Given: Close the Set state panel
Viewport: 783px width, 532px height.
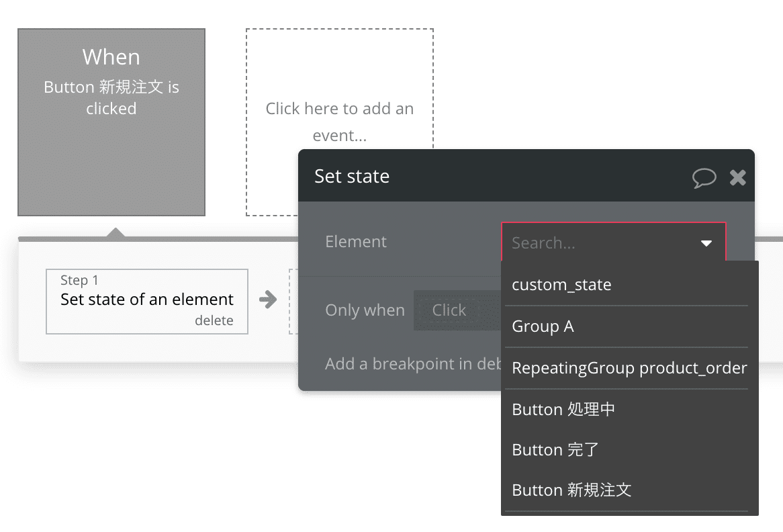Looking at the screenshot, I should [737, 177].
